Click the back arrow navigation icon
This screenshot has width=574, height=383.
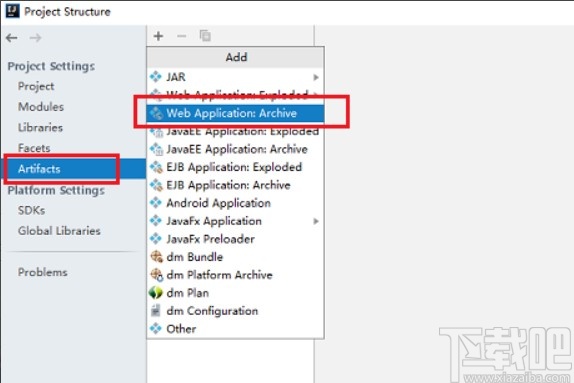(x=12, y=38)
